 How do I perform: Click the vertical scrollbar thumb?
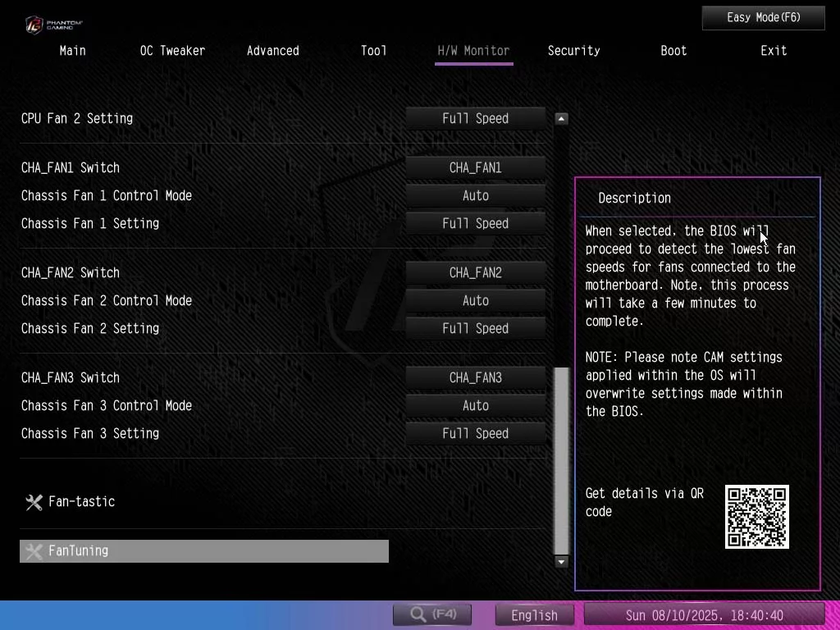pyautogui.click(x=561, y=461)
